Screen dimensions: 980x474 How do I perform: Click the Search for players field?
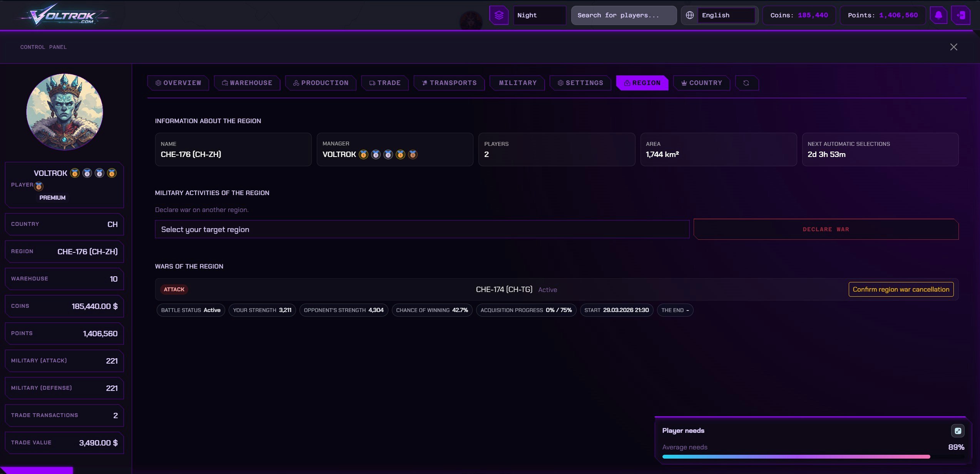pyautogui.click(x=624, y=15)
